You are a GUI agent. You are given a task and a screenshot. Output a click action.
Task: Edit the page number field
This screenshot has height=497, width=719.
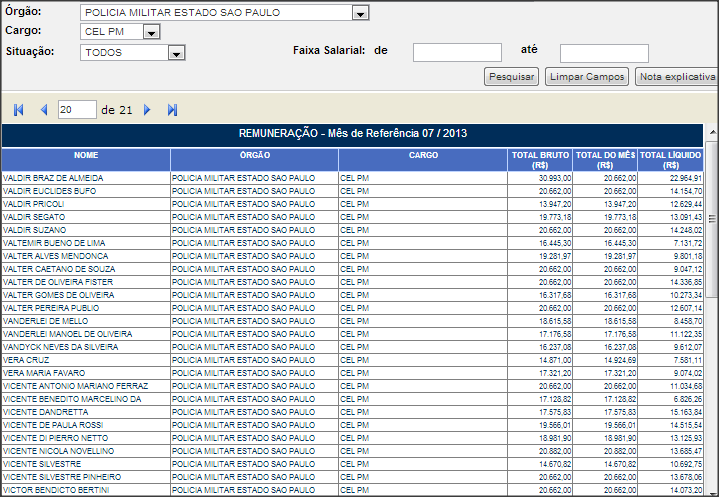coord(77,110)
